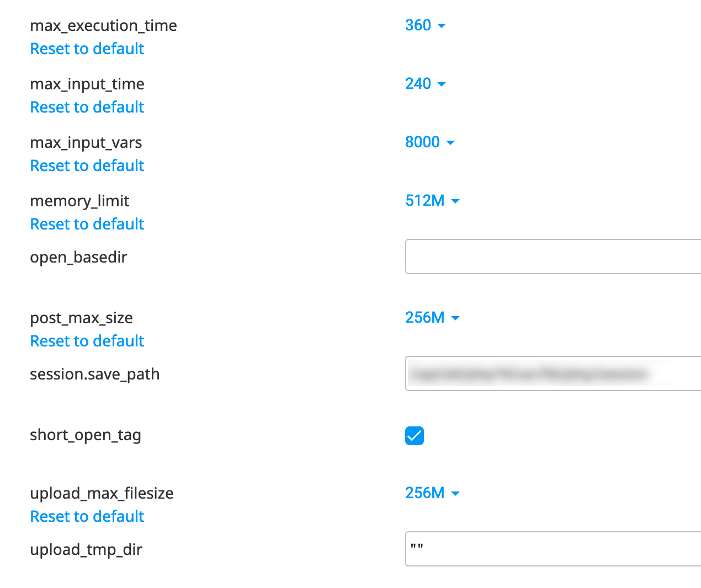Reset memory_limit to default

(x=87, y=224)
